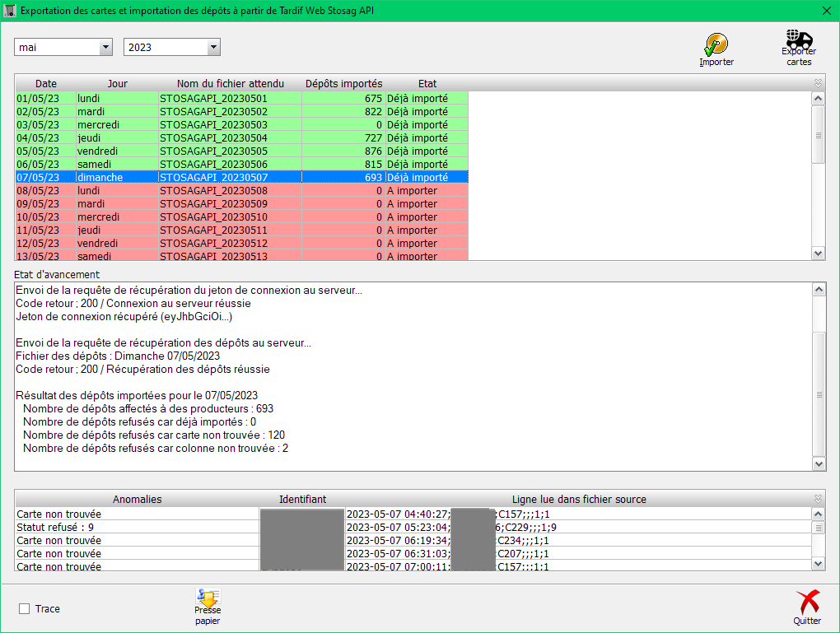Click the Nom du fichier attendu header
Viewport: 840px width, 633px height.
point(230,83)
